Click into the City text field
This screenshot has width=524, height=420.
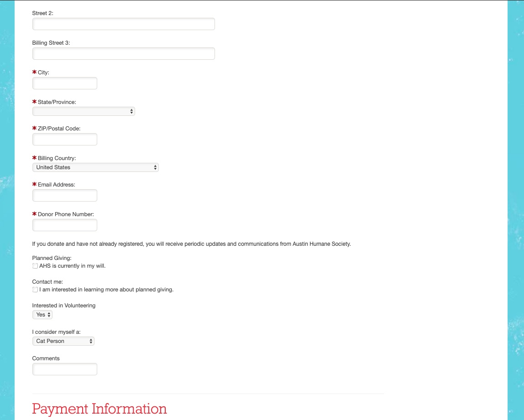[65, 83]
